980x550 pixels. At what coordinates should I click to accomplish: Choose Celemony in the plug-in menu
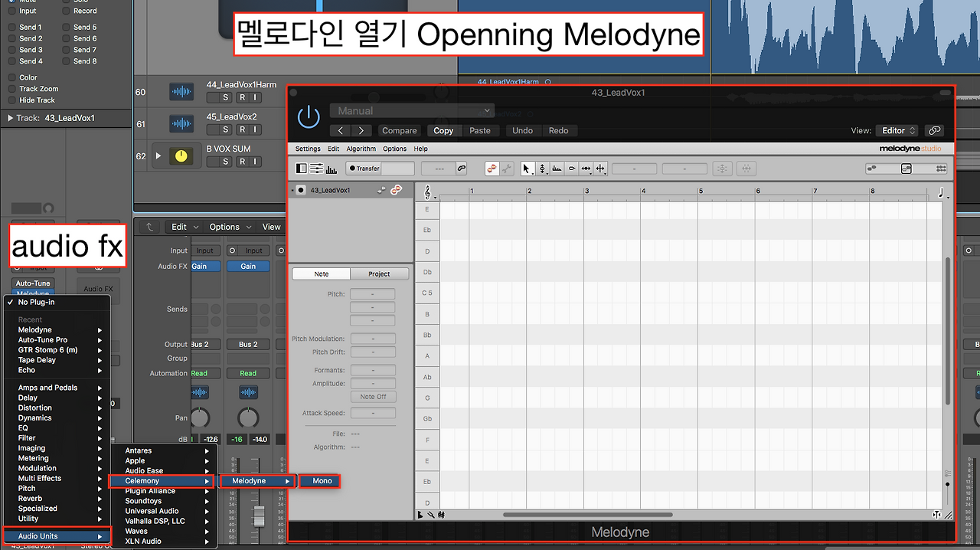161,481
